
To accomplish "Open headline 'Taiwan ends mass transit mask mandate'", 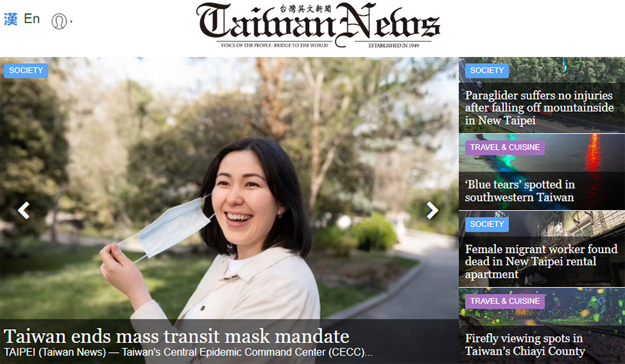I will pyautogui.click(x=176, y=336).
